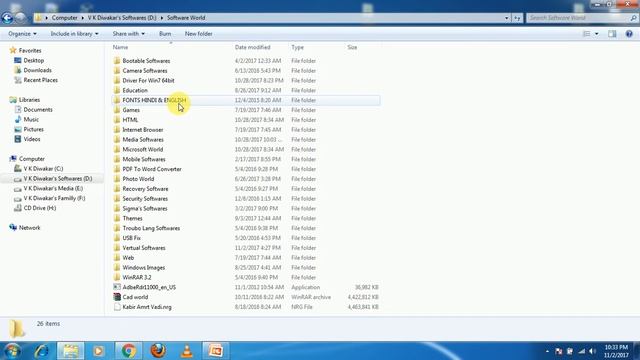The width and height of the screenshot is (640, 360).
Task: Select V K Diwakar's Softwares (D:) breadcrumb
Action: pyautogui.click(x=122, y=18)
